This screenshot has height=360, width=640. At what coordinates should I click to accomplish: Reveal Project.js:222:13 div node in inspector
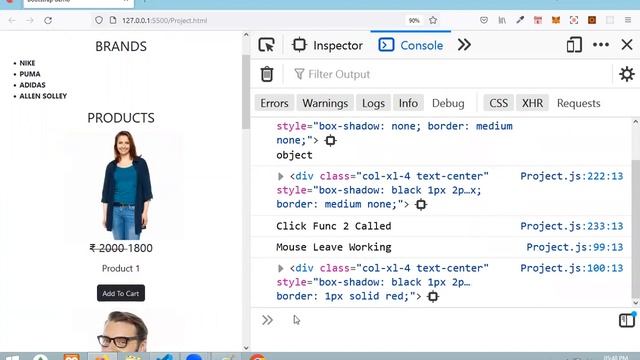[x=421, y=204]
